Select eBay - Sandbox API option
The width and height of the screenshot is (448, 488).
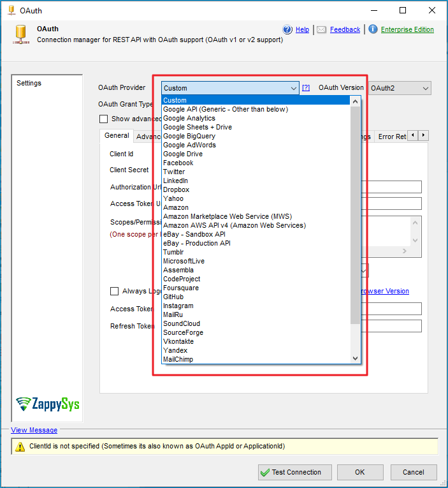pyautogui.click(x=256, y=234)
